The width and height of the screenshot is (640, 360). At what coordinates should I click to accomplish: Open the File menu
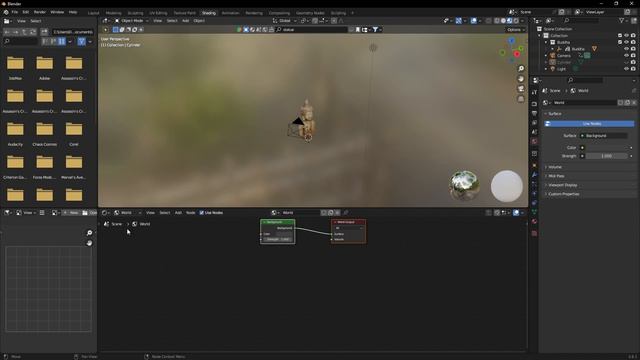[15, 12]
